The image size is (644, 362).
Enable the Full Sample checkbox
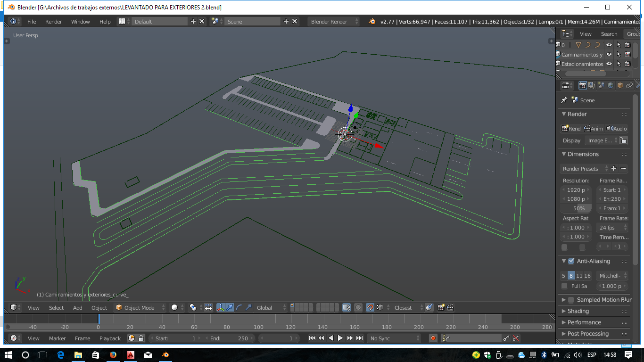tap(564, 286)
